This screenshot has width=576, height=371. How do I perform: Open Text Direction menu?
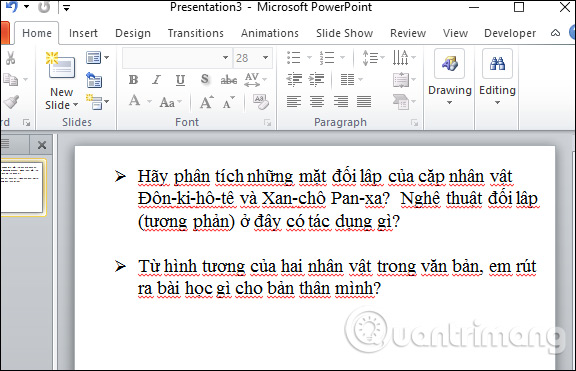point(404,58)
